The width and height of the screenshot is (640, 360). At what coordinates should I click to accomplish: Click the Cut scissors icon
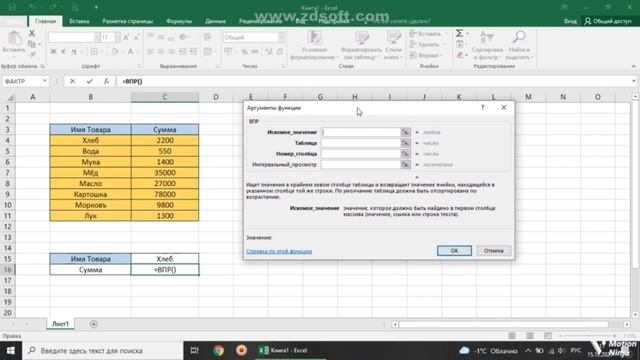point(32,33)
